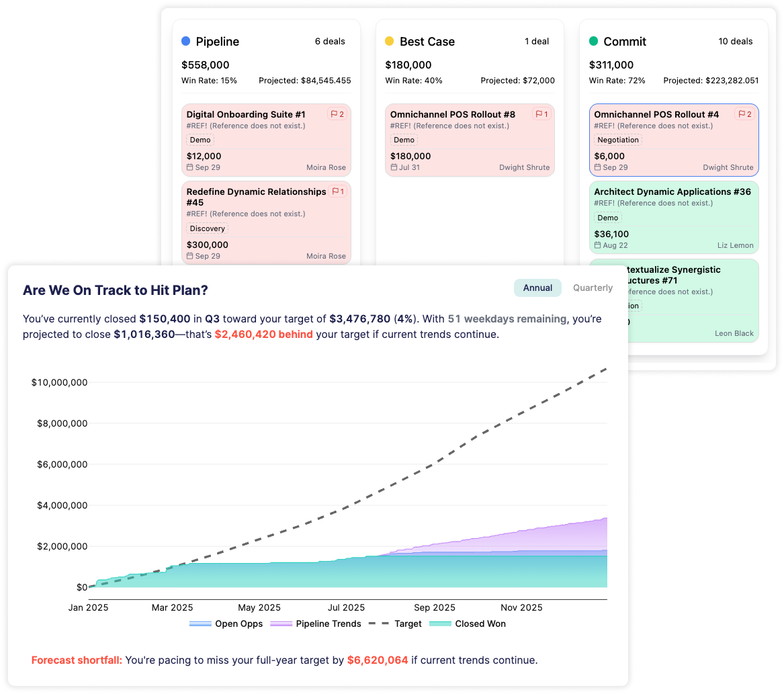Click Discovery stage tag on Redefine Dynamic Relationships
Viewport: 784px width, 694px height.
[207, 228]
